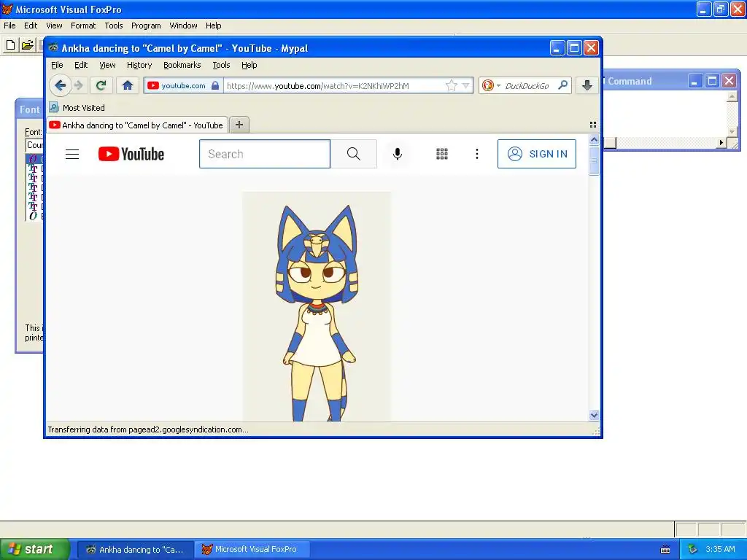Open the URL history dropdown arrow

466,86
